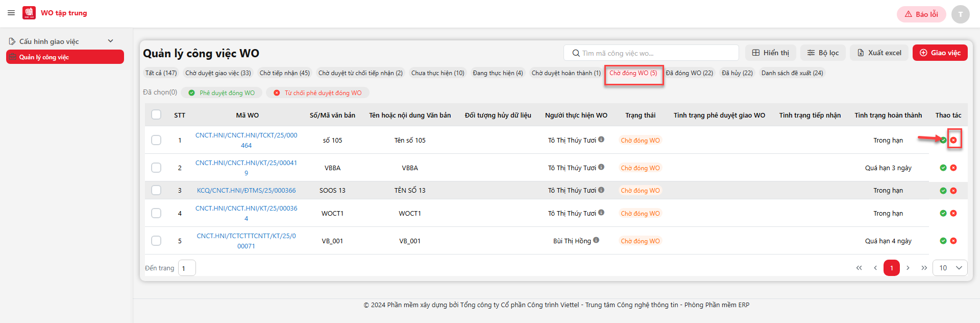Switch to Đang thực hiện (4) tab
Image resolution: width=980 pixels, height=323 pixels.
tap(498, 73)
